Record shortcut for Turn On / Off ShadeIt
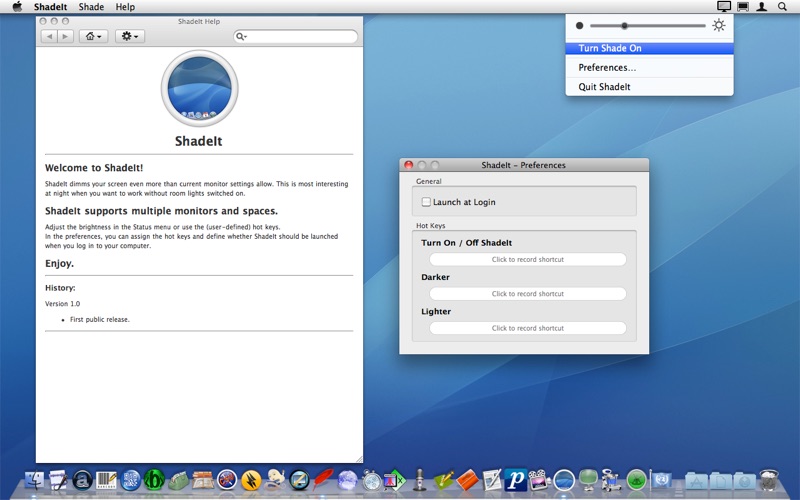The height and width of the screenshot is (500, 800). [x=528, y=259]
